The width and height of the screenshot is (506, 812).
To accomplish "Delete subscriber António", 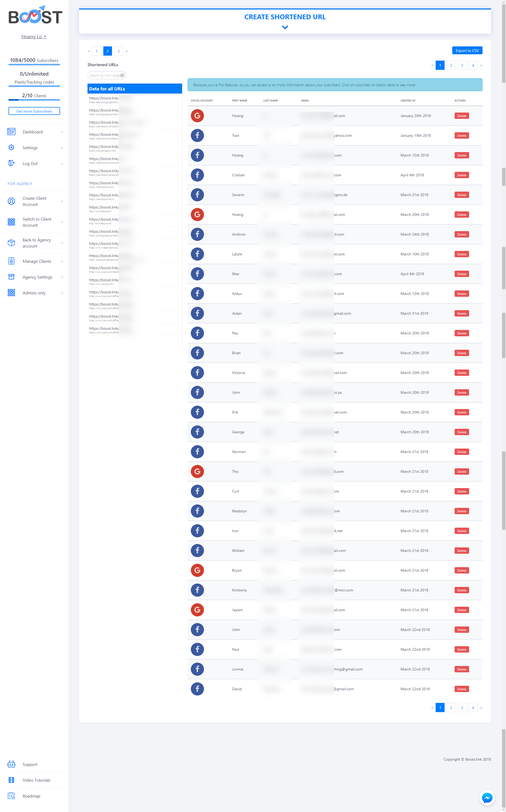I will (461, 234).
